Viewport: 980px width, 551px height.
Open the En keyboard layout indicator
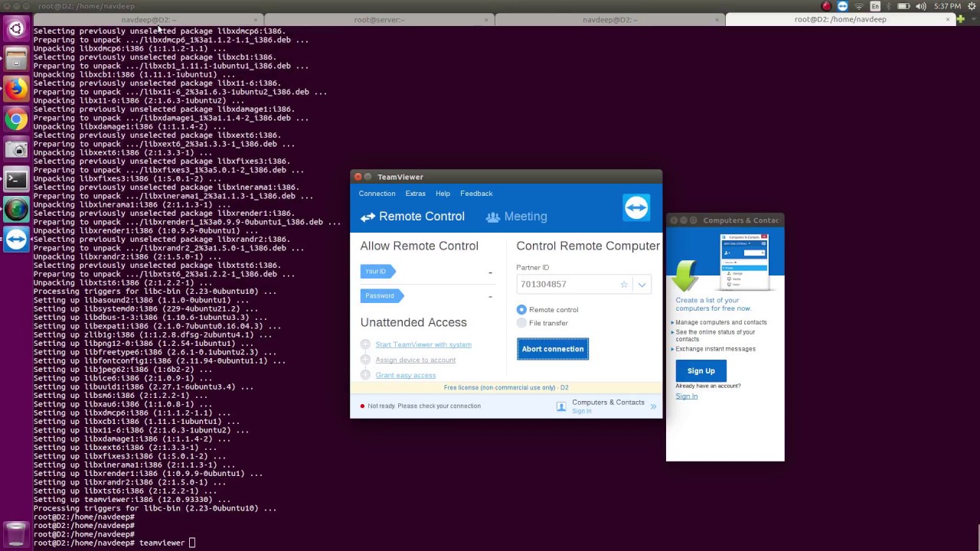point(875,6)
